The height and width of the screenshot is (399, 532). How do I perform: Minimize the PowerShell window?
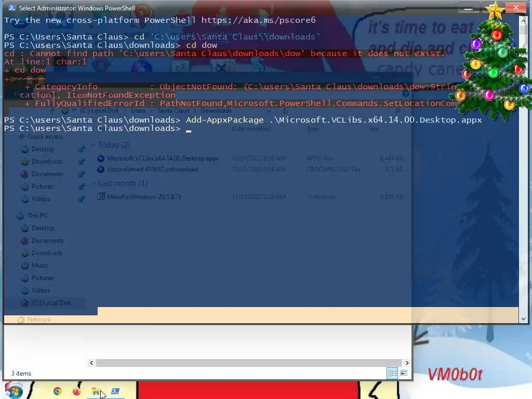coord(468,8)
